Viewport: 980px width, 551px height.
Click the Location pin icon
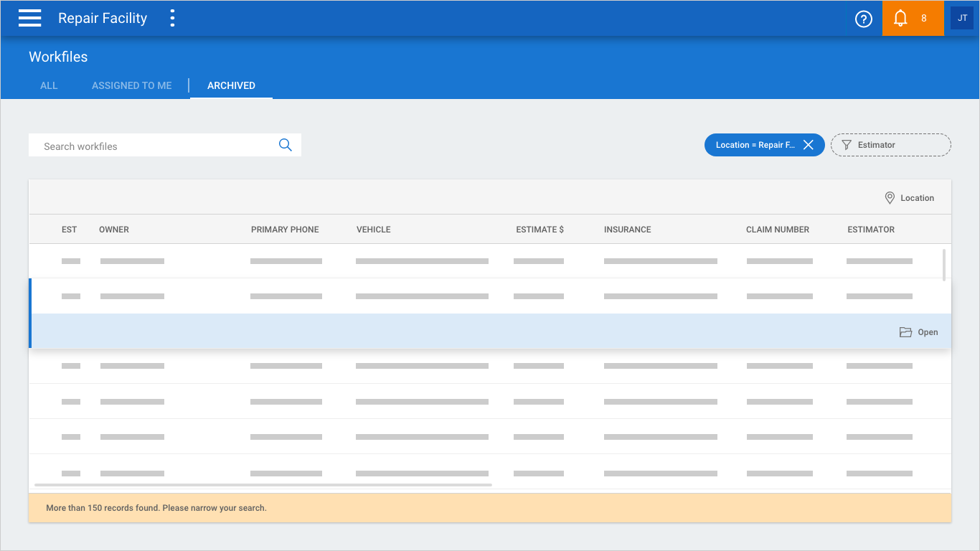click(890, 198)
